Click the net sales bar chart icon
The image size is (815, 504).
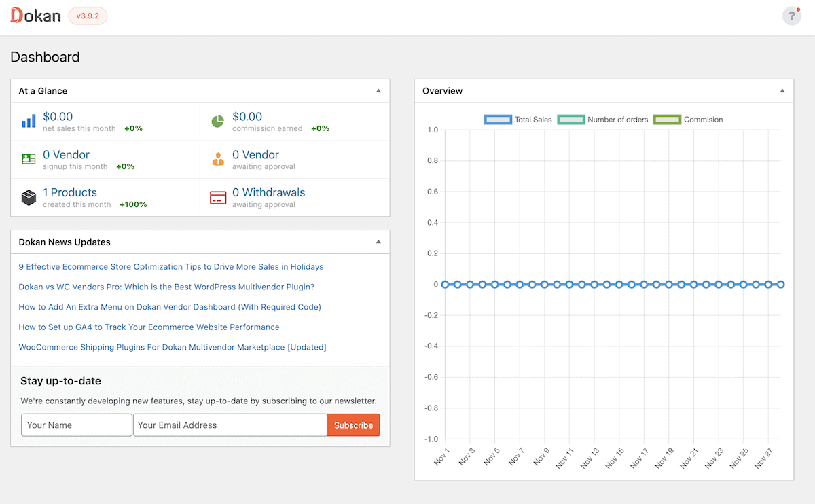(29, 121)
